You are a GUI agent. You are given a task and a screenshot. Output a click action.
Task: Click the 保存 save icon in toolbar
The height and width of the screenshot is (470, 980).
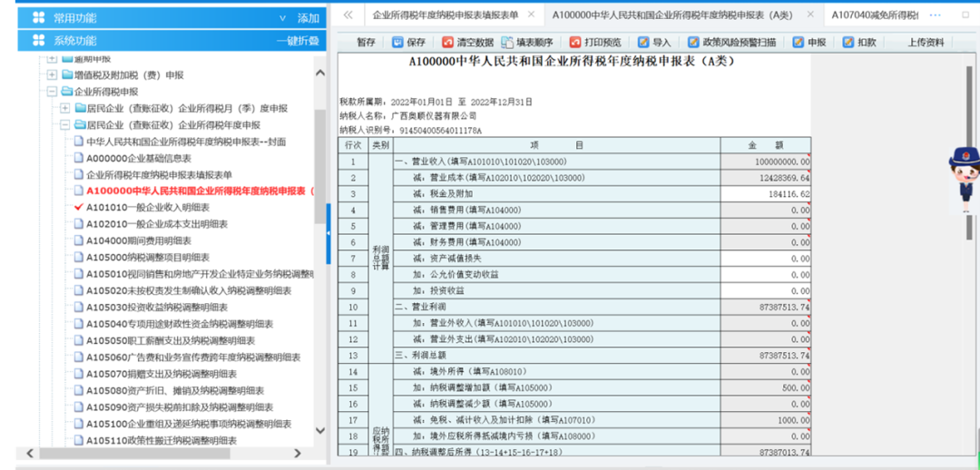[397, 43]
